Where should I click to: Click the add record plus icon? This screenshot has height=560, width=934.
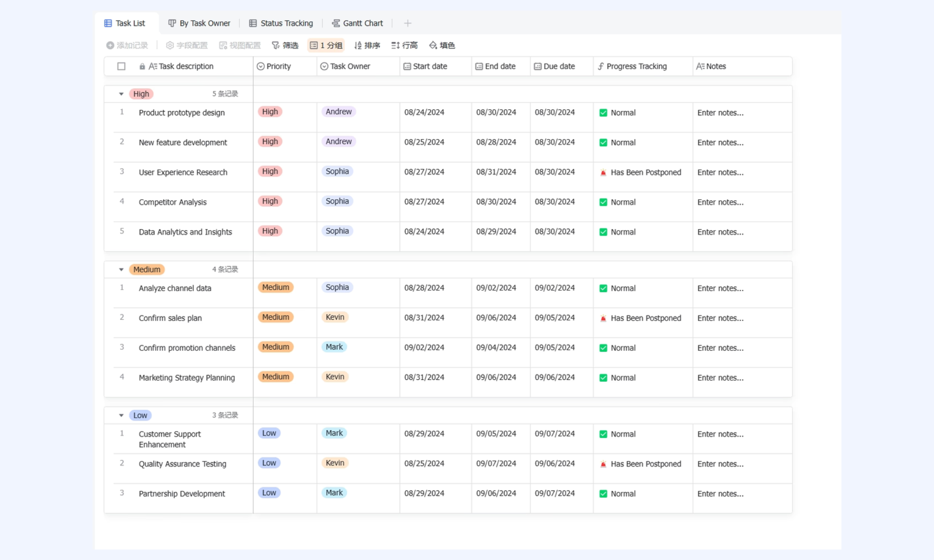(110, 45)
